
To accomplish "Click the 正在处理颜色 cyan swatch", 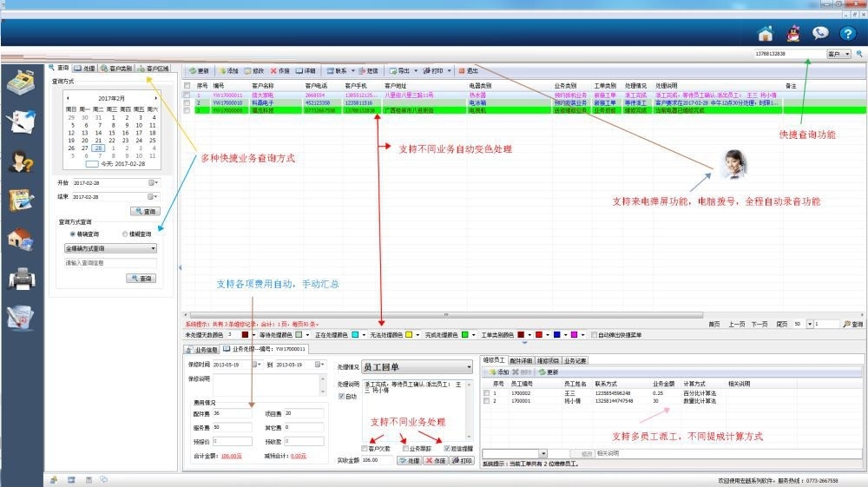I will 355,335.
